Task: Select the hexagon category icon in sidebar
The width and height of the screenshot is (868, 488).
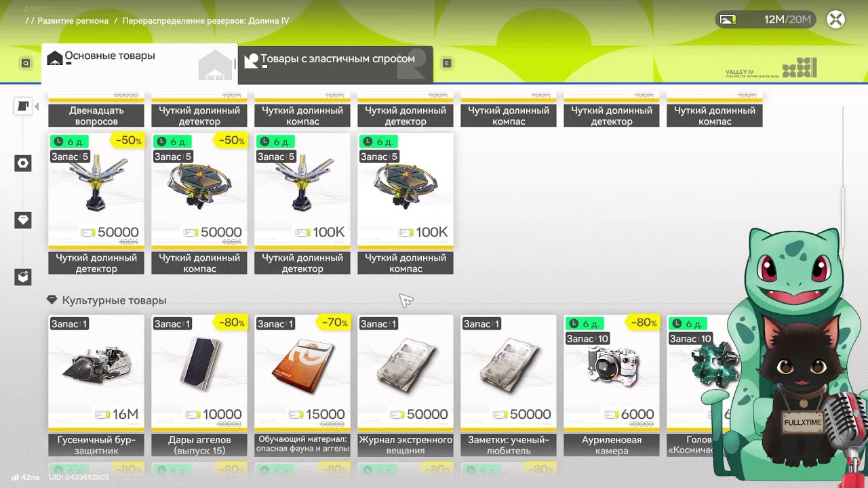Action: coord(23,163)
